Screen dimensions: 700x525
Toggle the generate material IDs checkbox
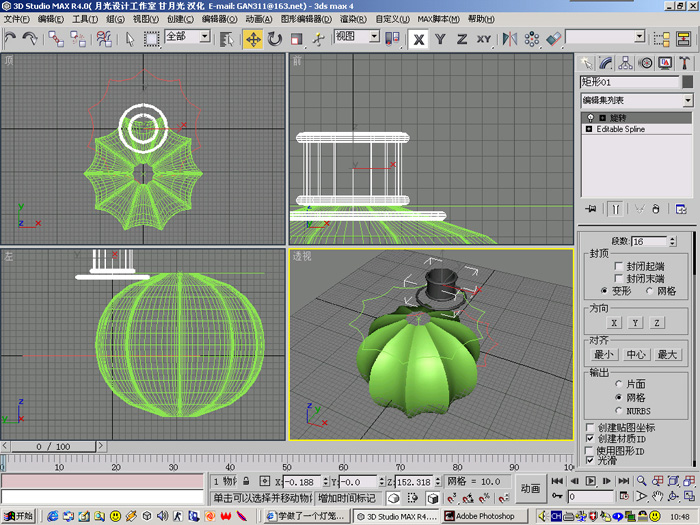[x=590, y=439]
